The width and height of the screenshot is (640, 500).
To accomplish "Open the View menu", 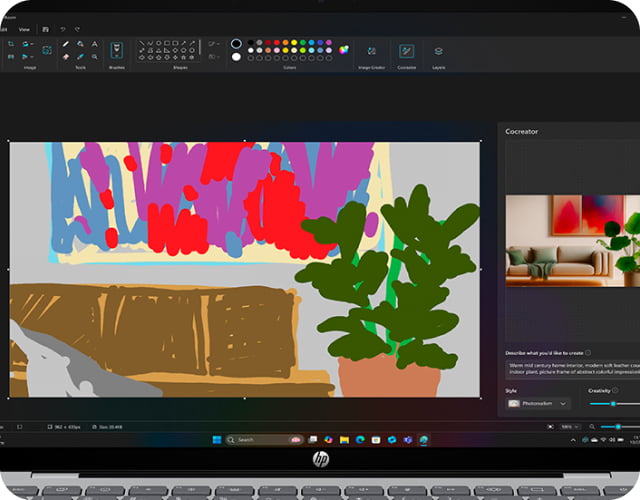I will [24, 29].
